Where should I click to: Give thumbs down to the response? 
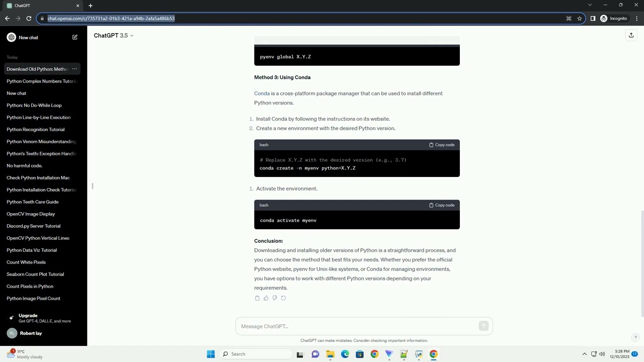(x=274, y=298)
